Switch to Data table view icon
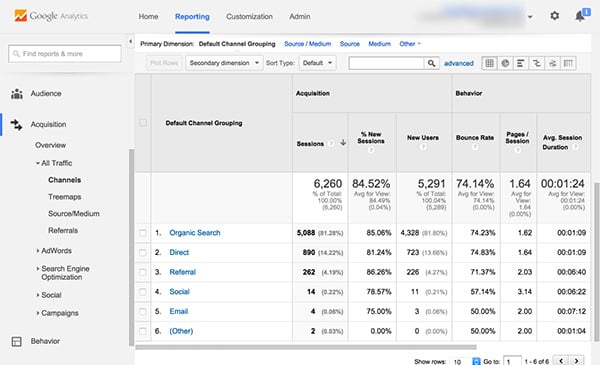Viewport: 600px width, 365px height. (x=489, y=64)
